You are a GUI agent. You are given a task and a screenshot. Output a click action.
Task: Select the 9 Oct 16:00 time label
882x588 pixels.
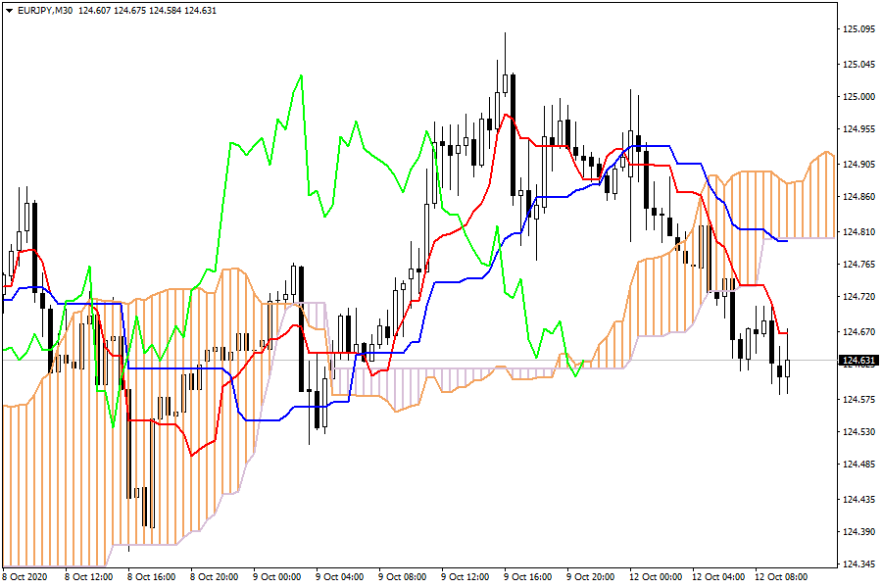click(527, 577)
